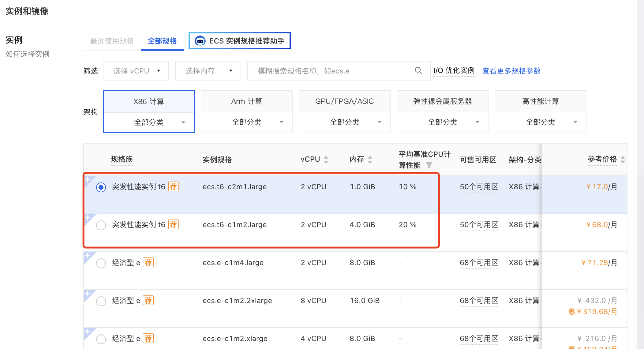Click 荐 badge on ecs.t6-c2m1.large row

point(174,186)
